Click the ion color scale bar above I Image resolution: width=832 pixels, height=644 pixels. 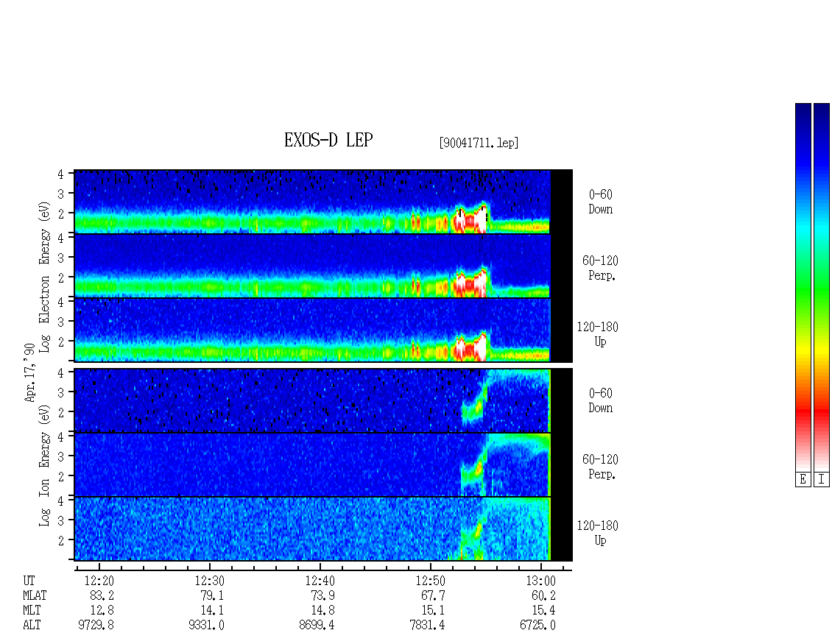click(x=822, y=287)
